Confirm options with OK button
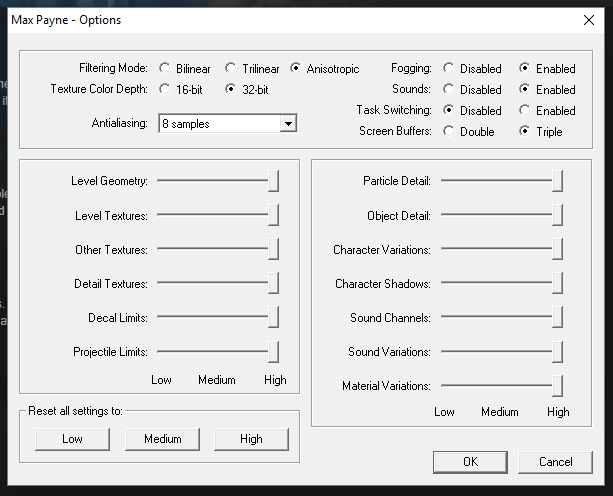Image resolution: width=613 pixels, height=496 pixels. pyautogui.click(x=470, y=462)
